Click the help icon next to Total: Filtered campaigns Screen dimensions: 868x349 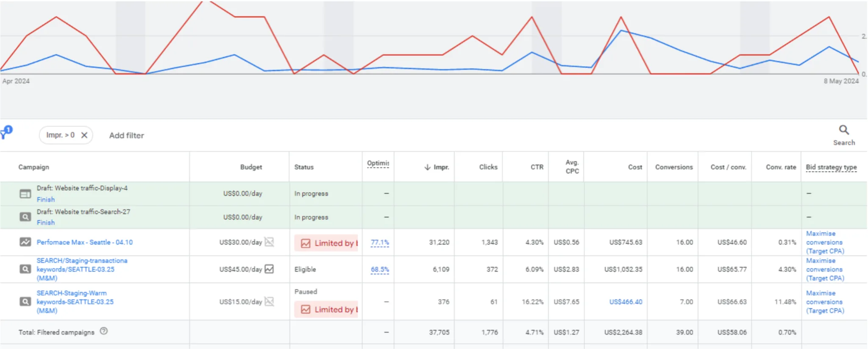pos(104,331)
